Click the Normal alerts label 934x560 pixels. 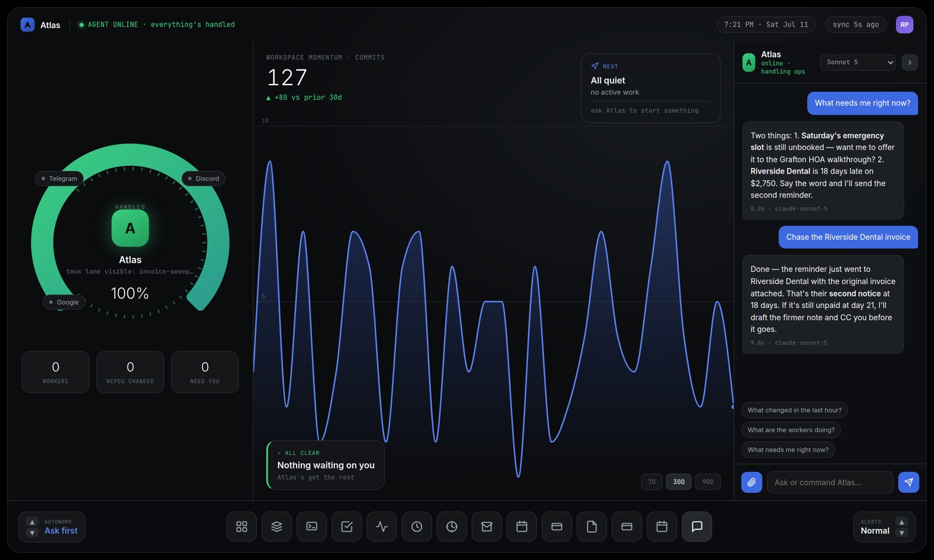click(x=875, y=531)
